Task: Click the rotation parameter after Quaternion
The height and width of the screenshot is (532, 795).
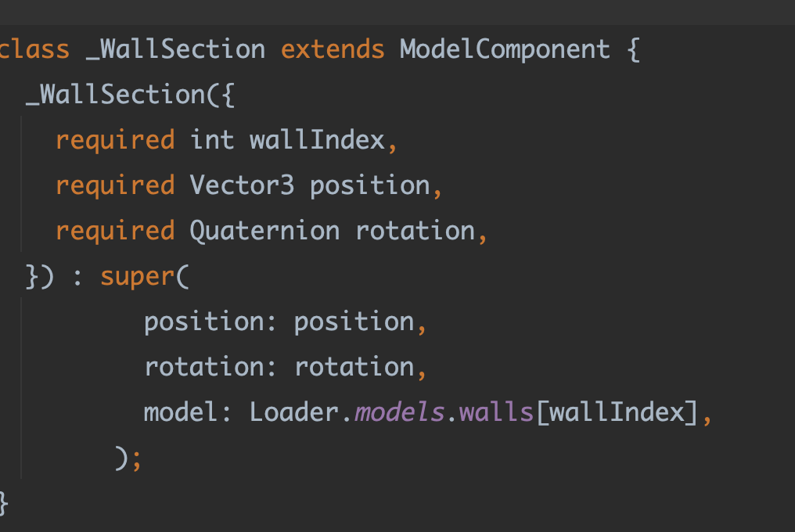Action: [415, 231]
